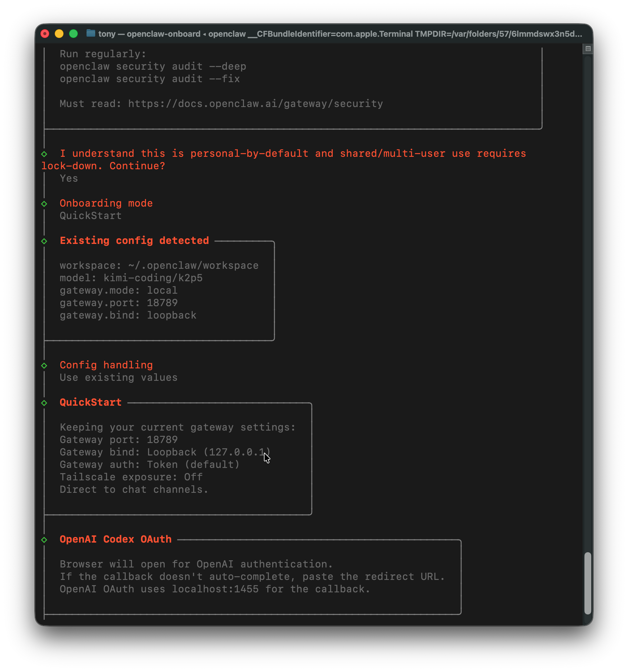Click the diamond marker beside QuickStart heading
628x672 pixels.
point(44,403)
